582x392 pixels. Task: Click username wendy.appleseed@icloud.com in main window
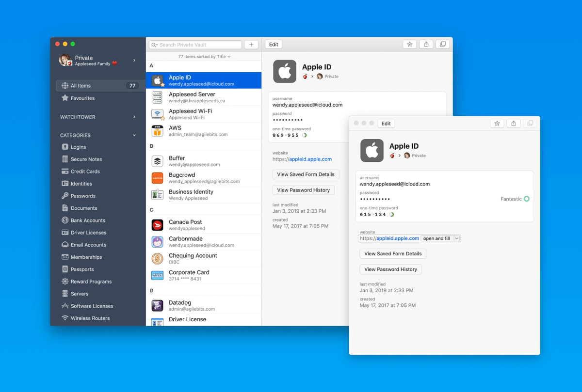click(x=307, y=105)
